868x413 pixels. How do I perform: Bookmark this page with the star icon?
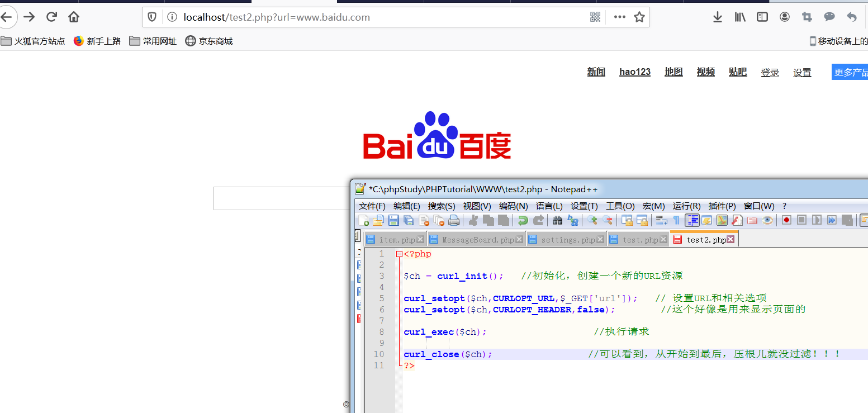[639, 17]
